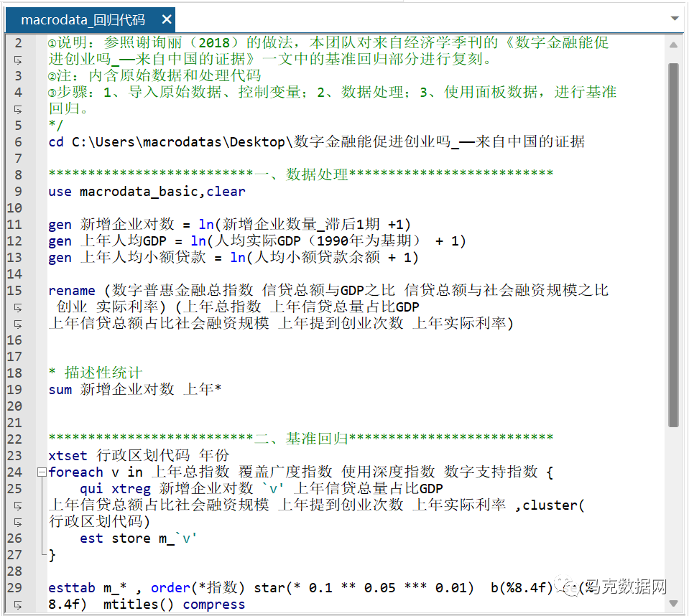This screenshot has width=689, height=616.
Task: Open the tab list dropdown arrow
Action: (675, 19)
